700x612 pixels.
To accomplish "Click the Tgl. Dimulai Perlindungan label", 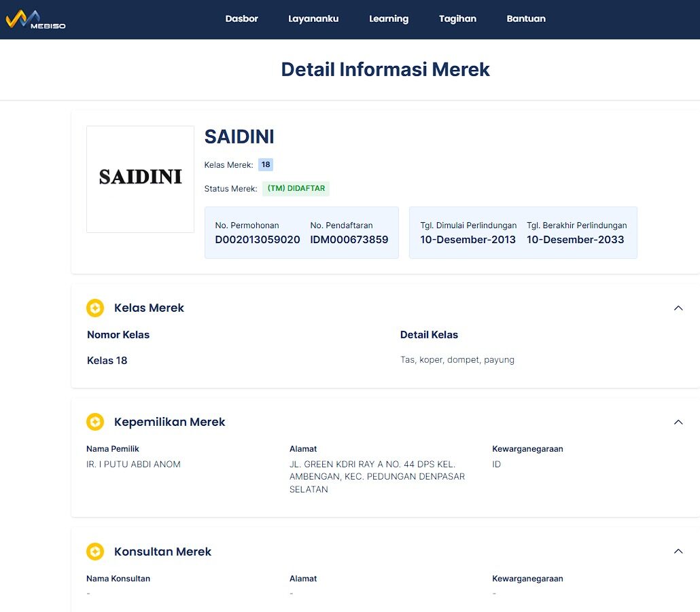I will pyautogui.click(x=468, y=226).
